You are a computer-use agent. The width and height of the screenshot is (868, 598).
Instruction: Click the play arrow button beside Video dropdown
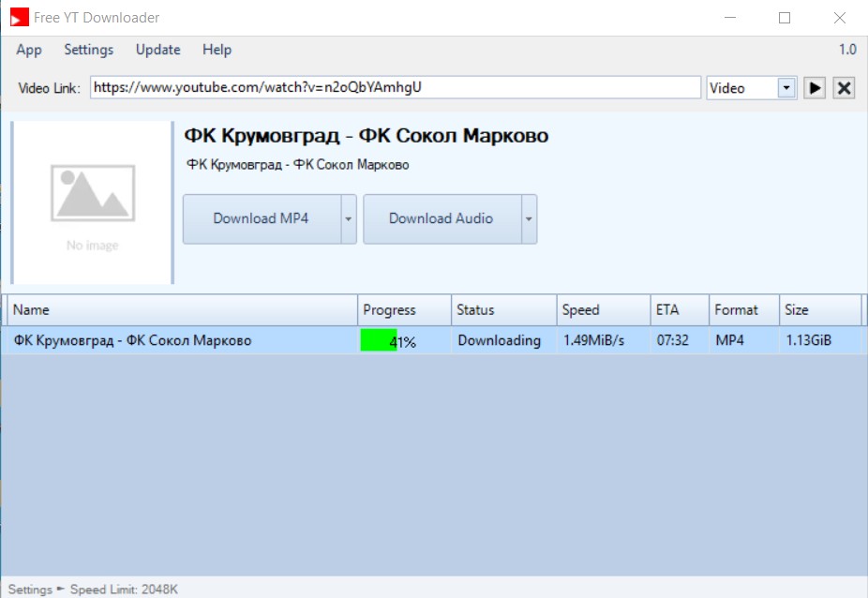coord(815,88)
